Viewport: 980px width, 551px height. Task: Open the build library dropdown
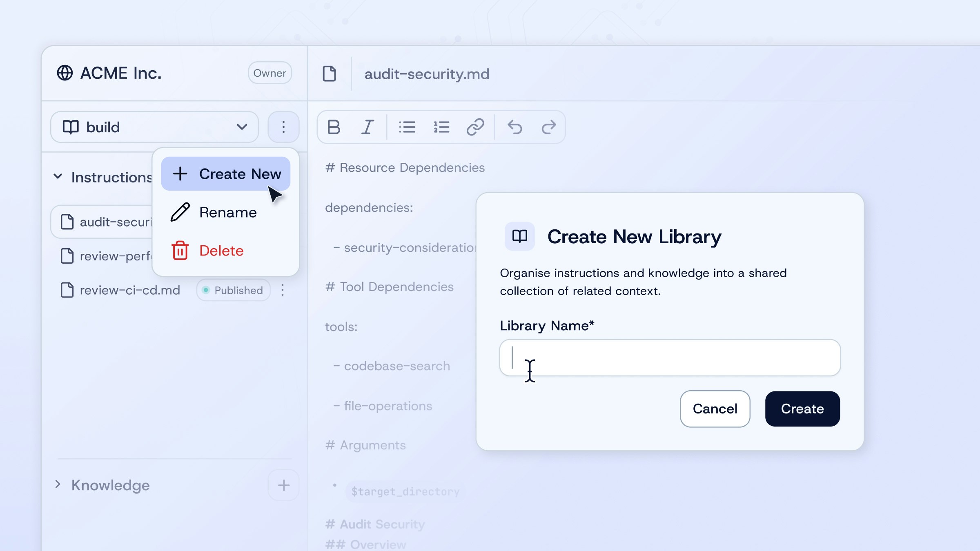click(154, 127)
